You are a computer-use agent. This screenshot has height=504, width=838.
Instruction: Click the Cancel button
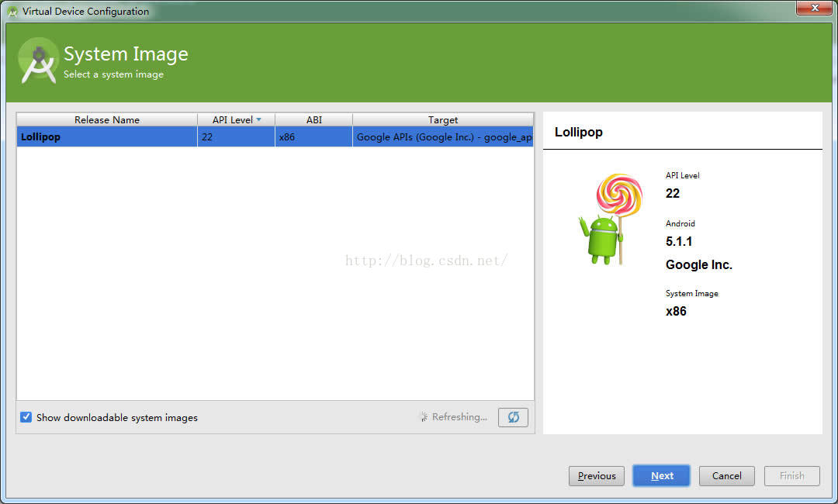(x=727, y=476)
